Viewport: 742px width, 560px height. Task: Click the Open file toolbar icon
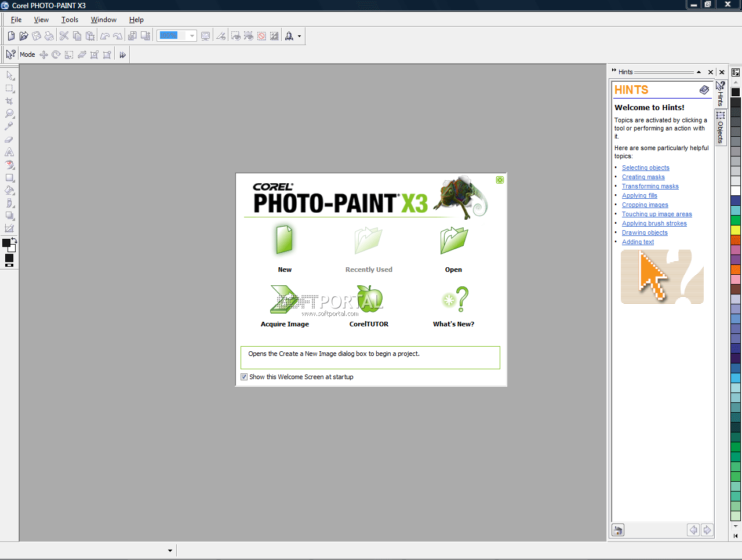tap(24, 36)
